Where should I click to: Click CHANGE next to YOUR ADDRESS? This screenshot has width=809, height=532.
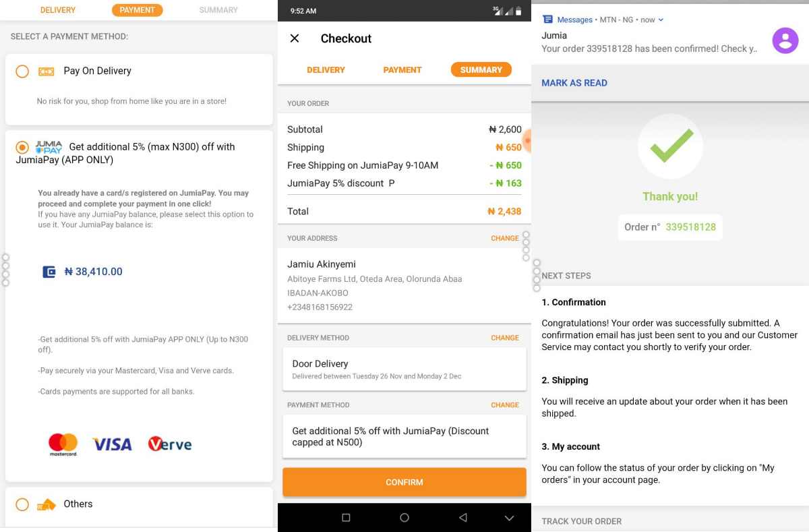(x=504, y=238)
